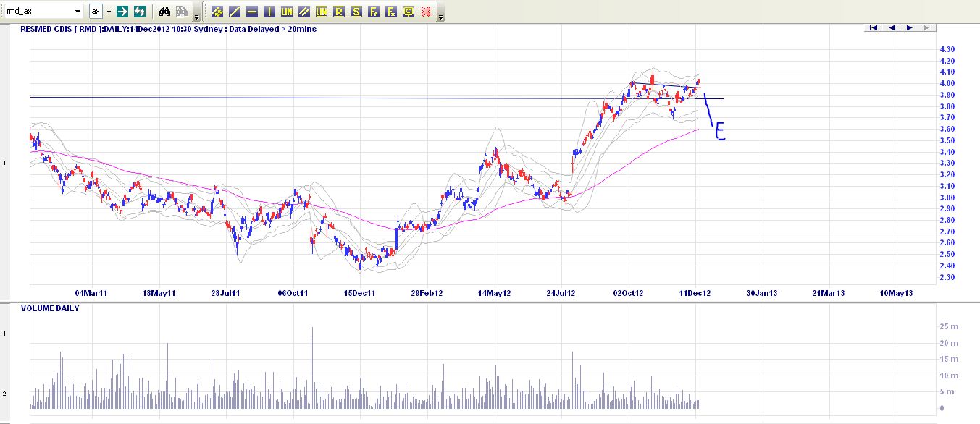Click the 2.30 price axis label
Screen dimensions: 980x424
coord(947,277)
